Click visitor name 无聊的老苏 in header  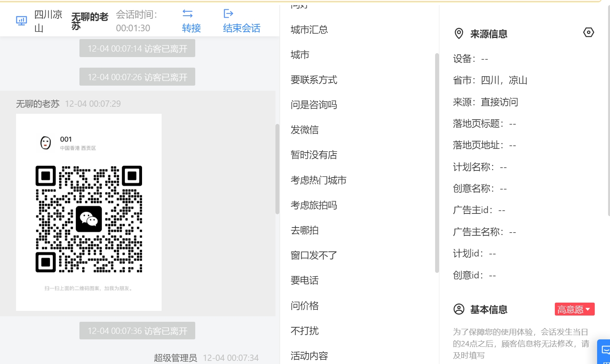[90, 21]
